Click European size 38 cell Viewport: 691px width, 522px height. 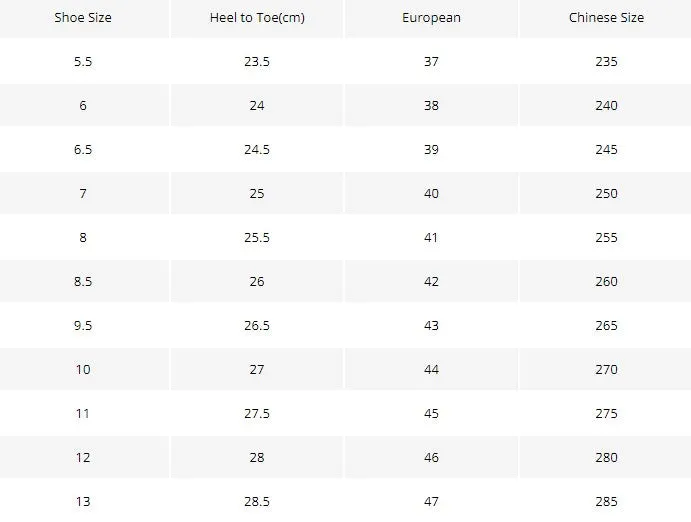pos(431,105)
